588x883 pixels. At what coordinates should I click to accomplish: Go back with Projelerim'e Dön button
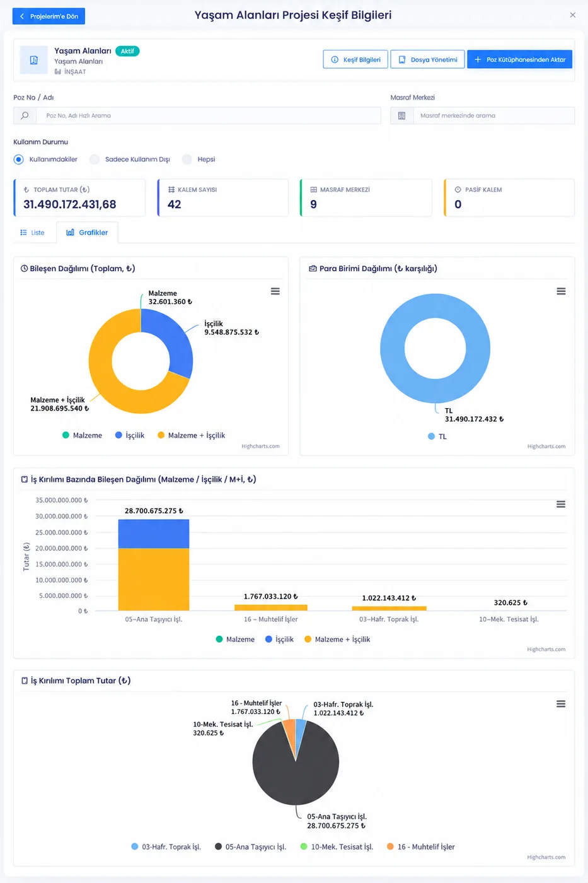49,16
